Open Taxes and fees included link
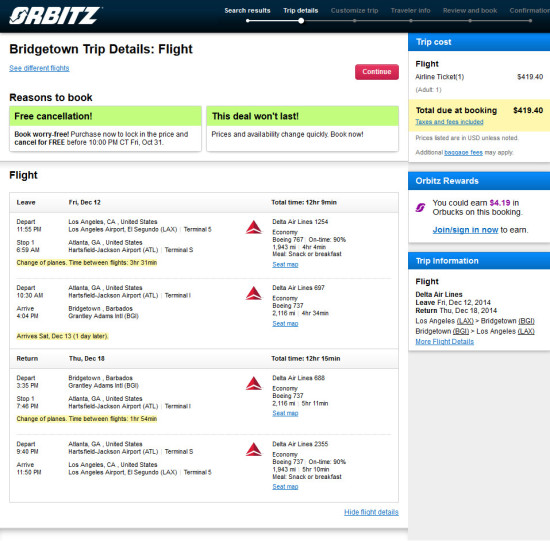 click(x=449, y=122)
